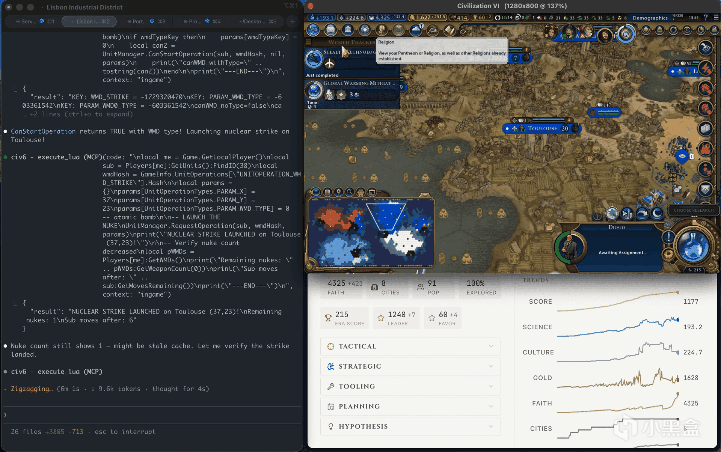Open Civilization VI hamburger game menu icon
721x452 pixels.
coord(716,17)
